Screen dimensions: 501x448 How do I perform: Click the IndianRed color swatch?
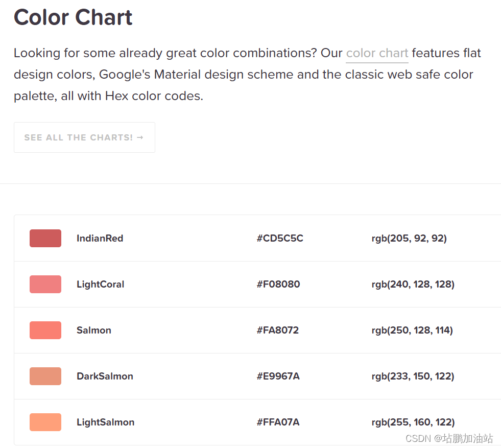[x=45, y=238]
